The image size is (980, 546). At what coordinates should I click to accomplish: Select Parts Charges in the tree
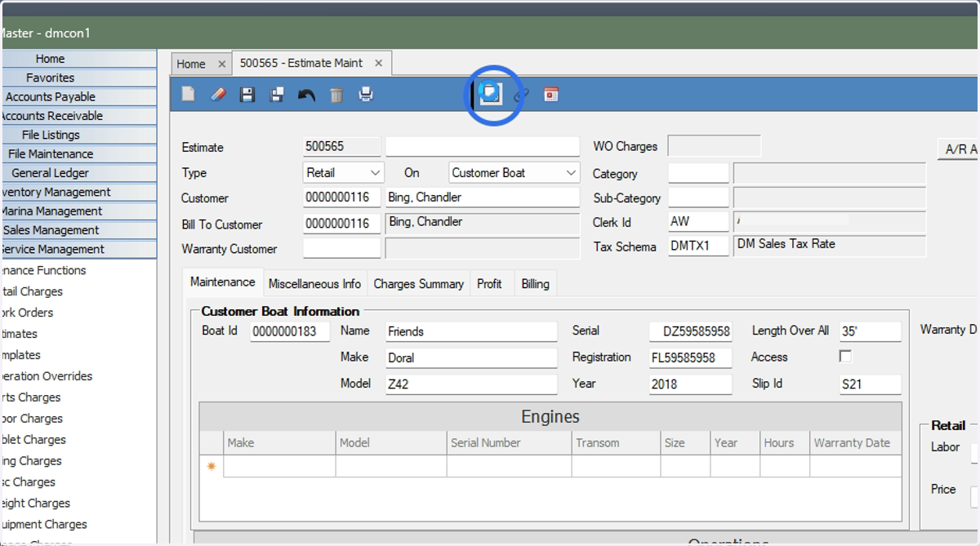point(30,397)
